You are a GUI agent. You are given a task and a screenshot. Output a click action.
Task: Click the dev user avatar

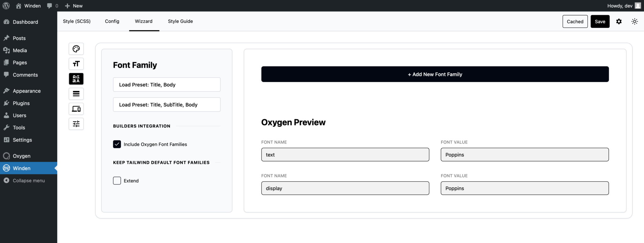coord(638,6)
